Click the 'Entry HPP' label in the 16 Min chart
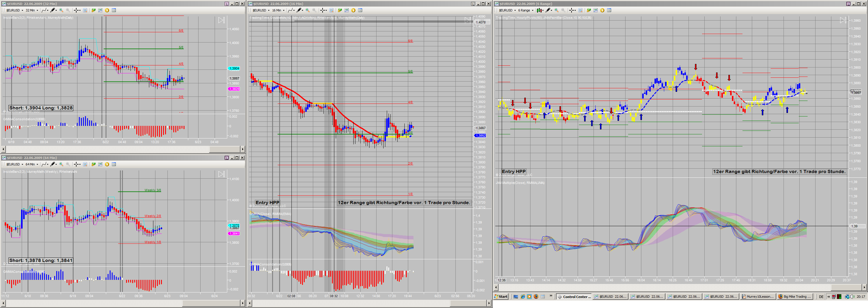Image resolution: width=868 pixels, height=308 pixels. point(267,202)
